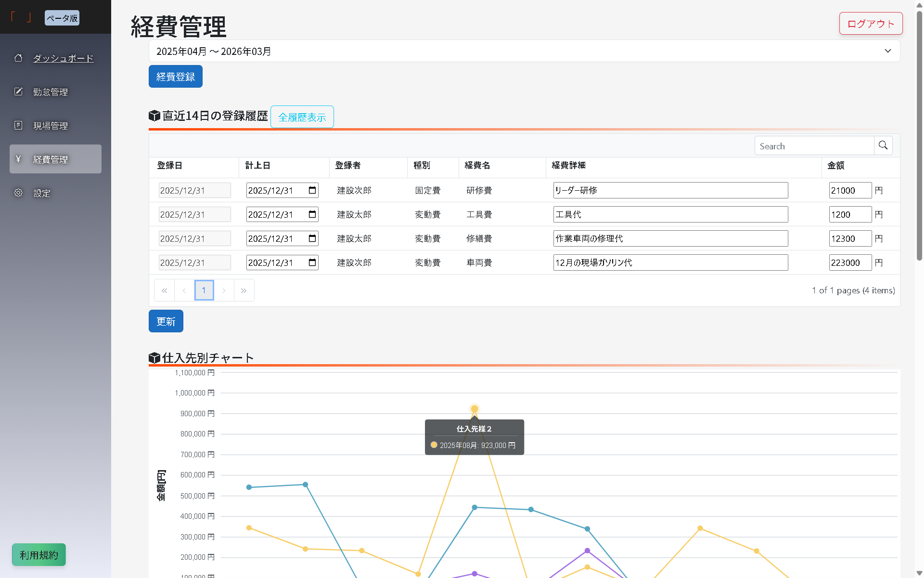Click the 経費登録 button
The width and height of the screenshot is (924, 578).
tap(175, 76)
